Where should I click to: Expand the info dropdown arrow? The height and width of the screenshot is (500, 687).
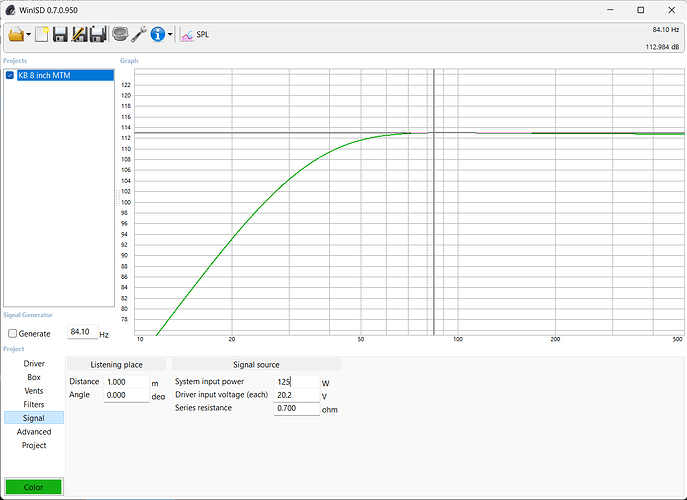pos(170,35)
